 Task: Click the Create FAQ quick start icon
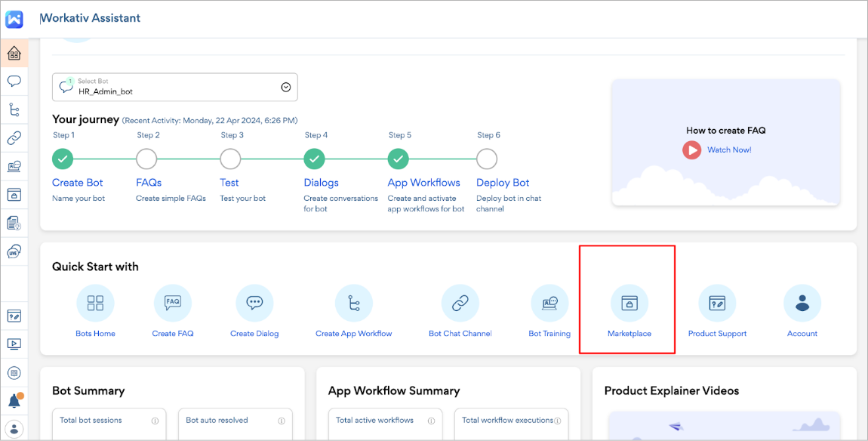tap(173, 303)
